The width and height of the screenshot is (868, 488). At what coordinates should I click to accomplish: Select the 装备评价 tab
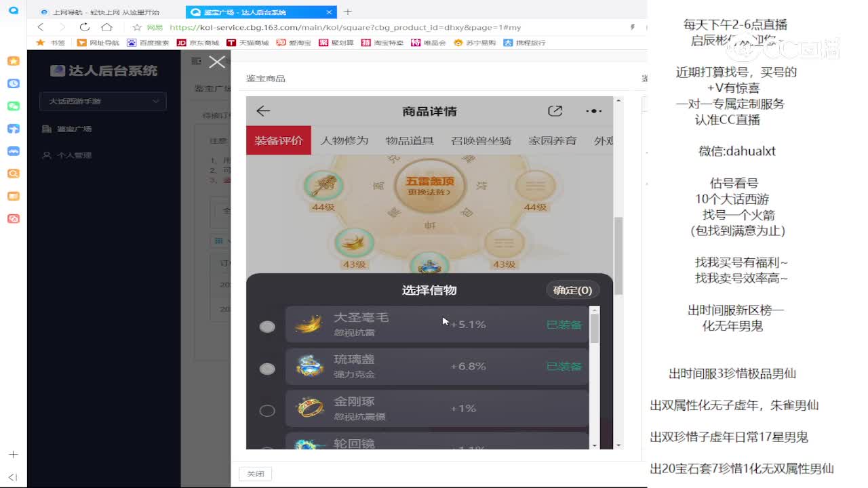click(279, 140)
